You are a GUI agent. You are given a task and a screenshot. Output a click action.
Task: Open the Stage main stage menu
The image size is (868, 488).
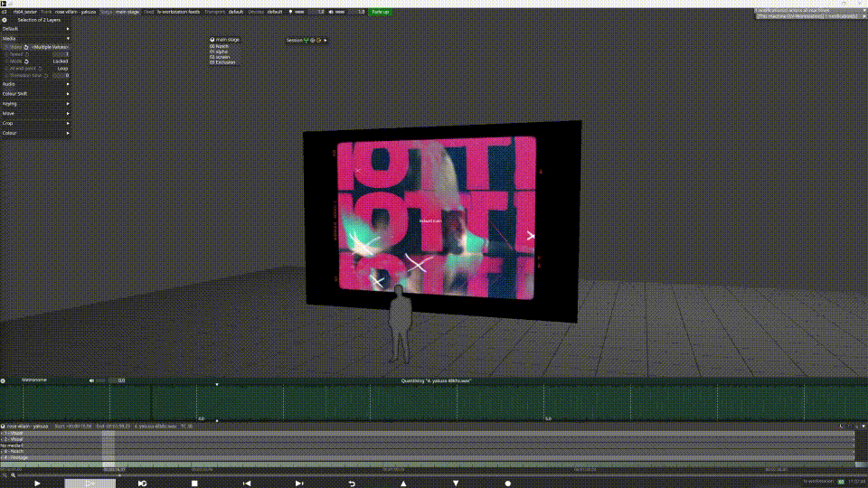click(119, 12)
